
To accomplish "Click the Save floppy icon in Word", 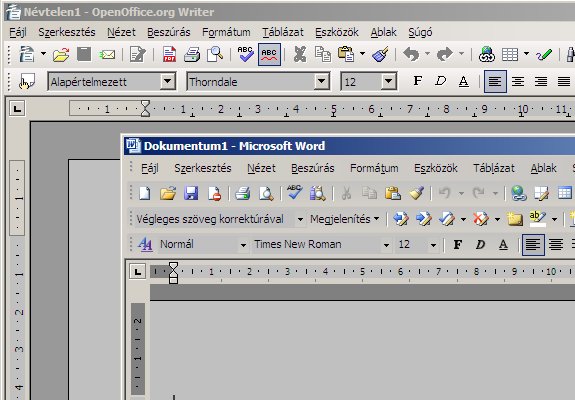I will click(x=191, y=193).
